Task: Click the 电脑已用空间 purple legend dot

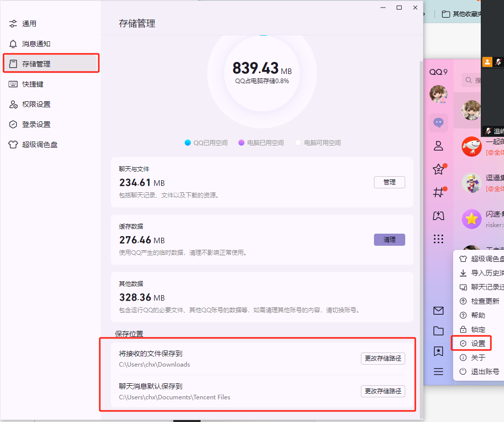Action: (x=241, y=143)
